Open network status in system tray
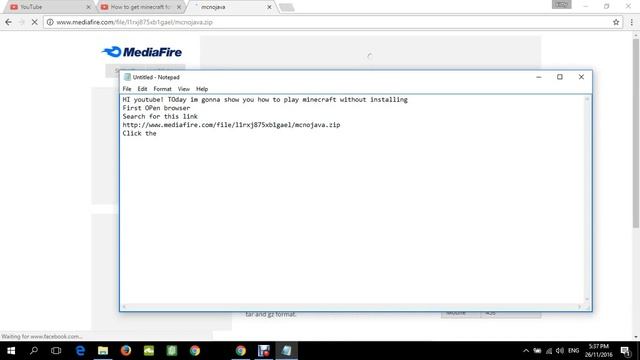The width and height of the screenshot is (640, 360). click(x=549, y=351)
